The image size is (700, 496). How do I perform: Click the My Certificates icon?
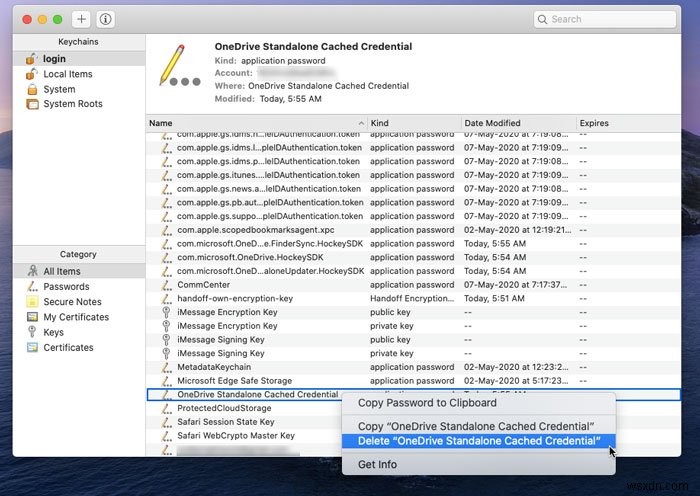point(32,317)
